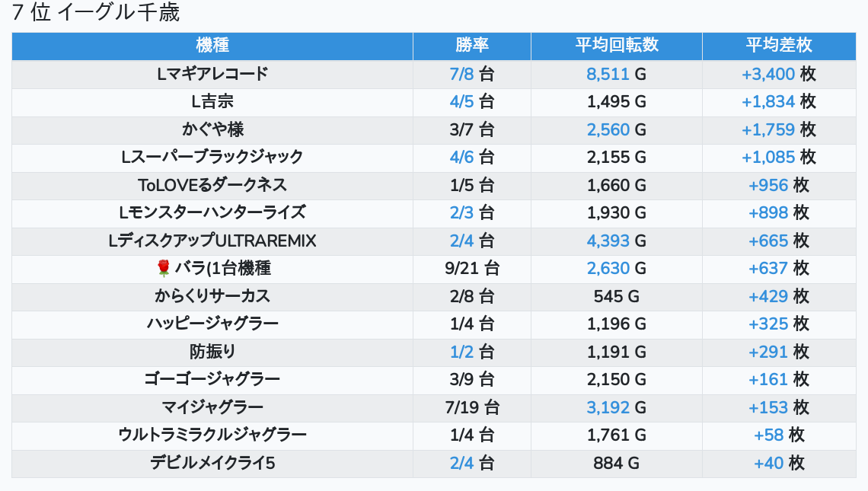The width and height of the screenshot is (868, 491).
Task: Click the ToLOVEるダークネス machine name
Action: 212,185
